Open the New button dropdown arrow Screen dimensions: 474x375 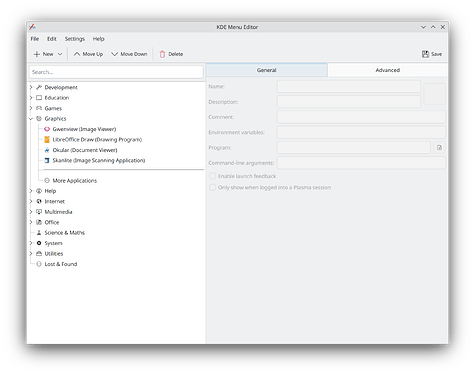60,54
